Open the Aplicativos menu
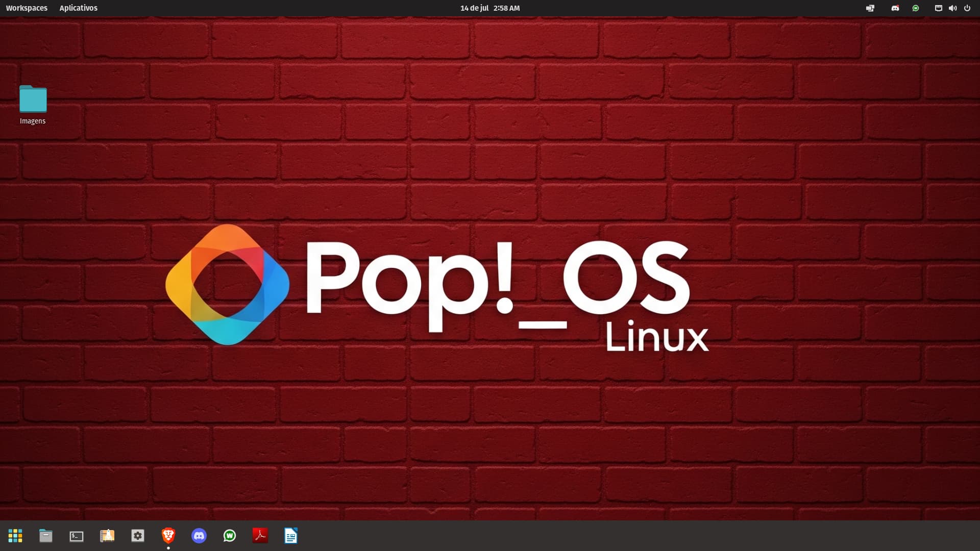 pos(78,8)
